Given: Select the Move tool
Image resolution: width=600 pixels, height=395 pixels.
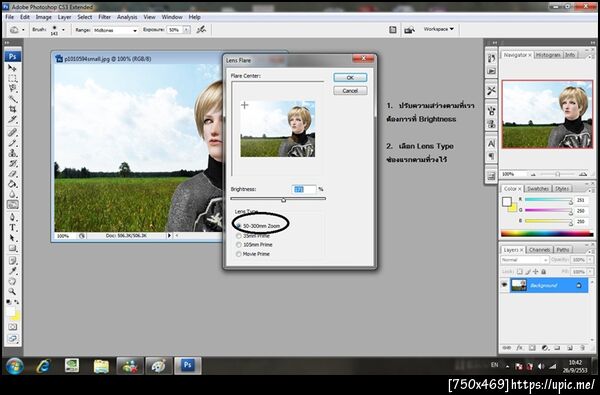Looking at the screenshot, I should click(12, 68).
